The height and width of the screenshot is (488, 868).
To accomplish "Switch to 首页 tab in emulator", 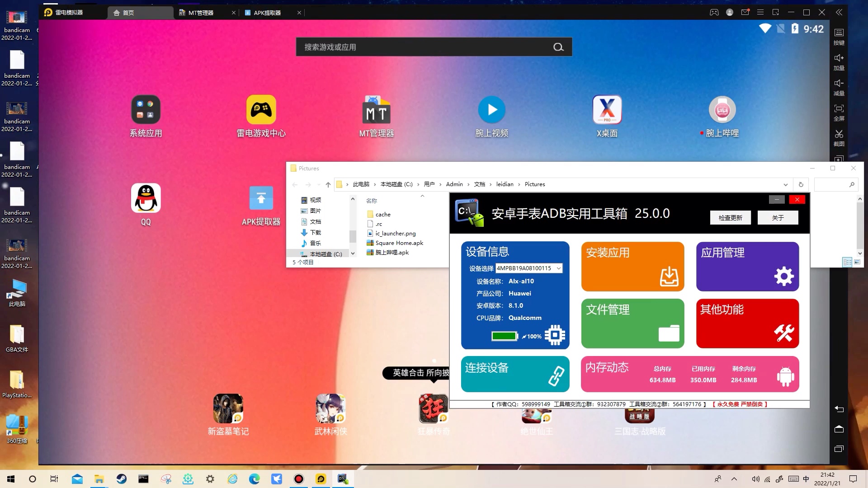I will [x=140, y=13].
